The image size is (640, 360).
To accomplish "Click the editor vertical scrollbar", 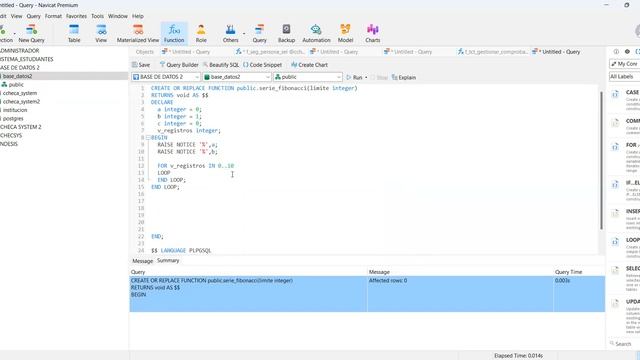I will click(601, 161).
